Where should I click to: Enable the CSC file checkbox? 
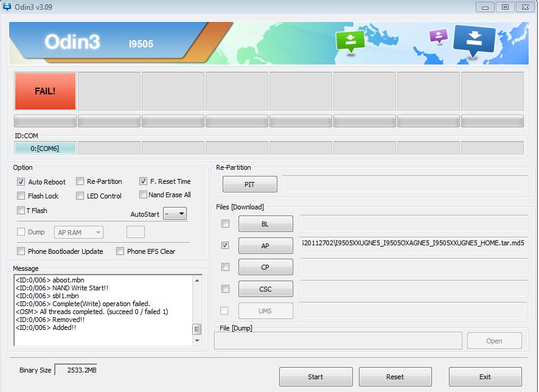click(x=225, y=289)
